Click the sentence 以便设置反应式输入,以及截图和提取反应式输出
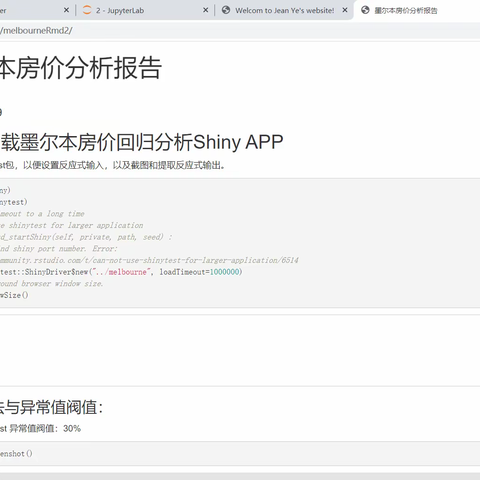Viewport: 480px width, 480px height. tap(124, 165)
